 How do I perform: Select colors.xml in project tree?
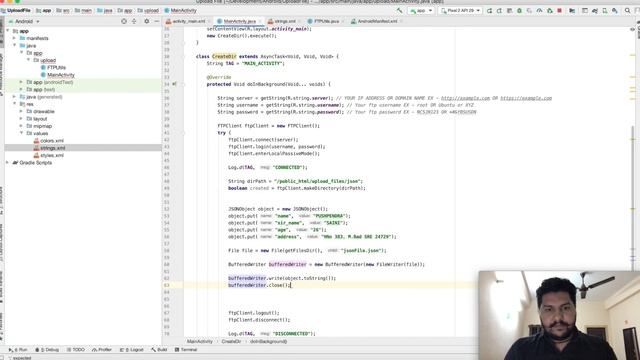click(x=52, y=141)
